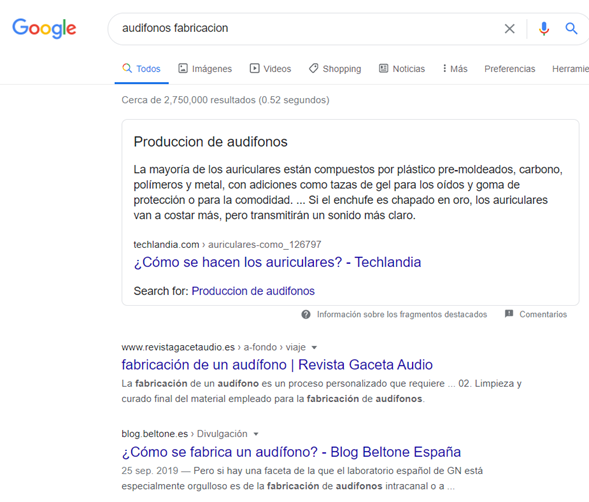
Task: Click the Imágenes picture icon
Action: (183, 68)
